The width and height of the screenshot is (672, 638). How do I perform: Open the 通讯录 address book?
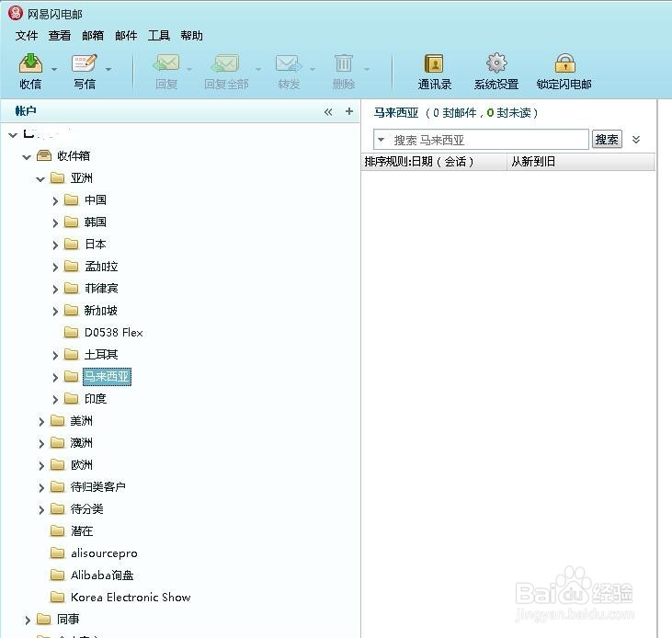pyautogui.click(x=434, y=64)
